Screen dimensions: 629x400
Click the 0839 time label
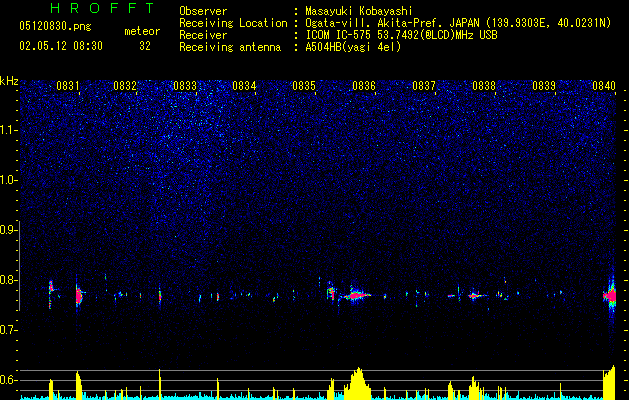point(544,86)
